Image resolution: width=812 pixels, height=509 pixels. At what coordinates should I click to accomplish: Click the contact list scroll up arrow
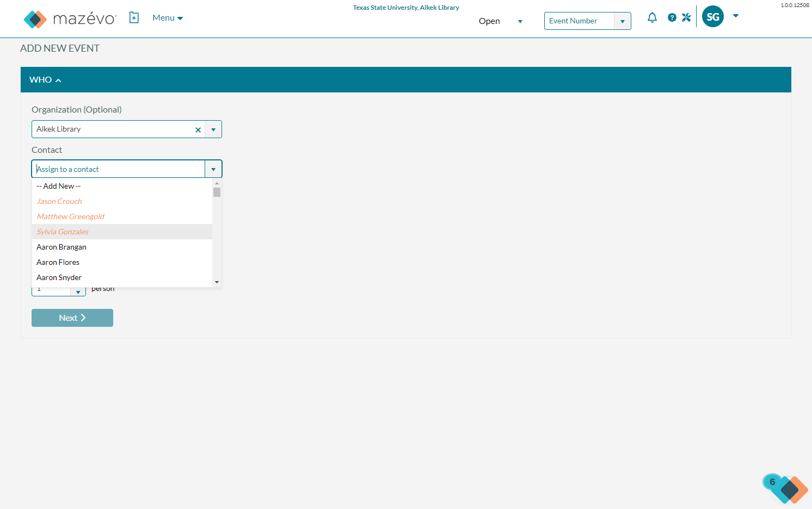[x=217, y=183]
